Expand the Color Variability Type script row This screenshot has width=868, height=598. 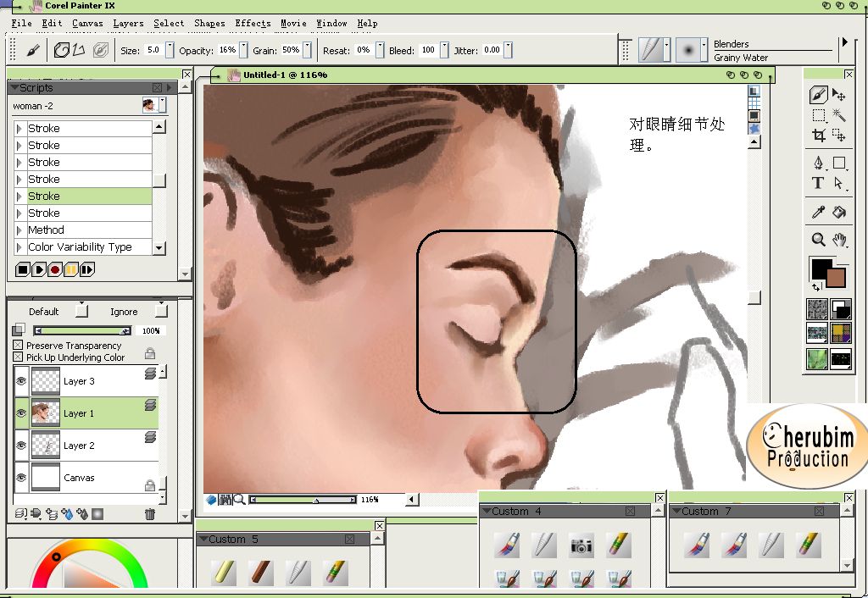pos(19,247)
